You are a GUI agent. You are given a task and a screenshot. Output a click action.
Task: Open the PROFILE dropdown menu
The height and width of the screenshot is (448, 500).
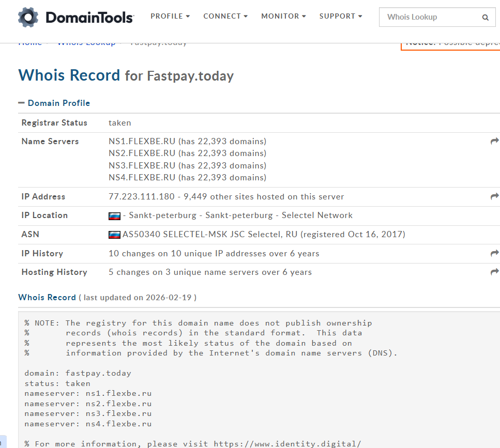coord(170,16)
